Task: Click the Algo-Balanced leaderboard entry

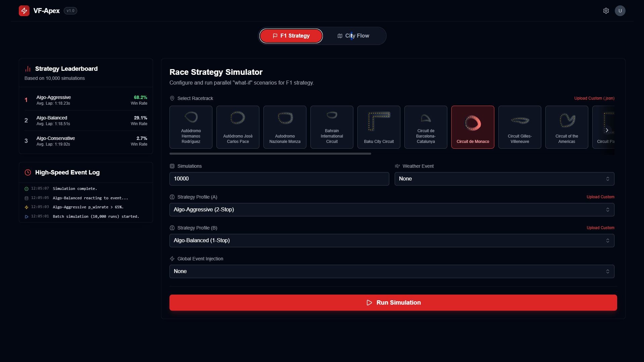Action: pyautogui.click(x=86, y=120)
